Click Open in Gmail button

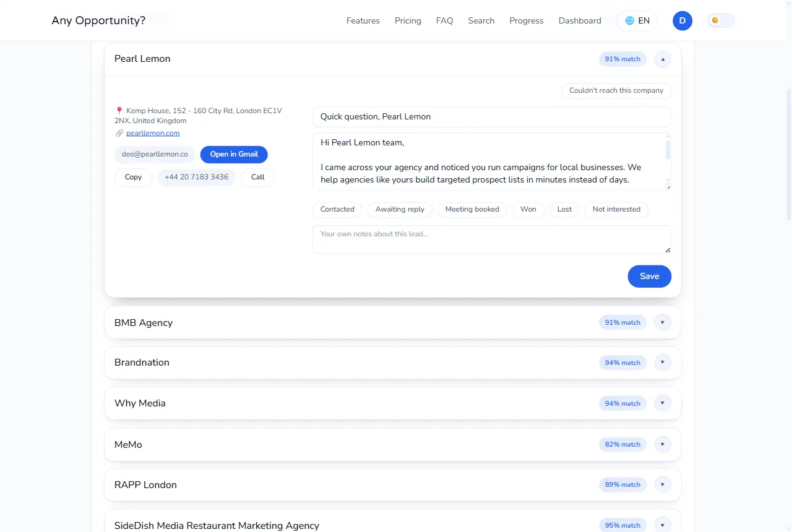[234, 154]
